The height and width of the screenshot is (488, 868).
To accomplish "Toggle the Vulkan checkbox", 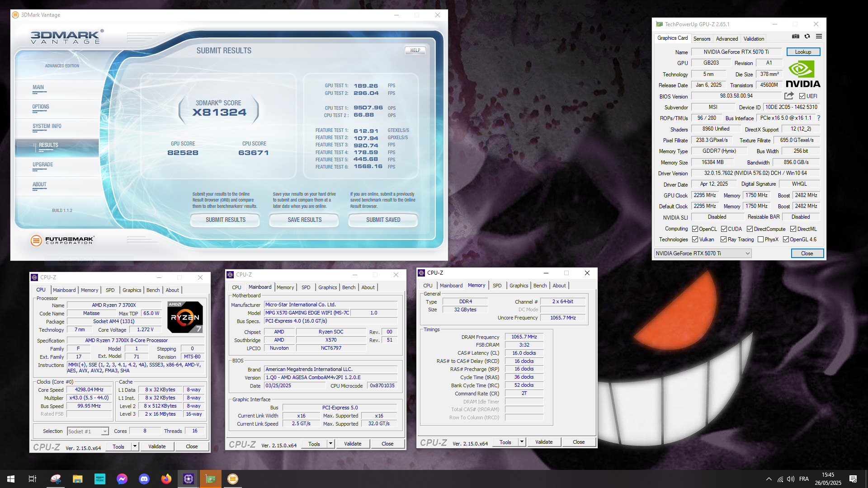I will coord(695,239).
